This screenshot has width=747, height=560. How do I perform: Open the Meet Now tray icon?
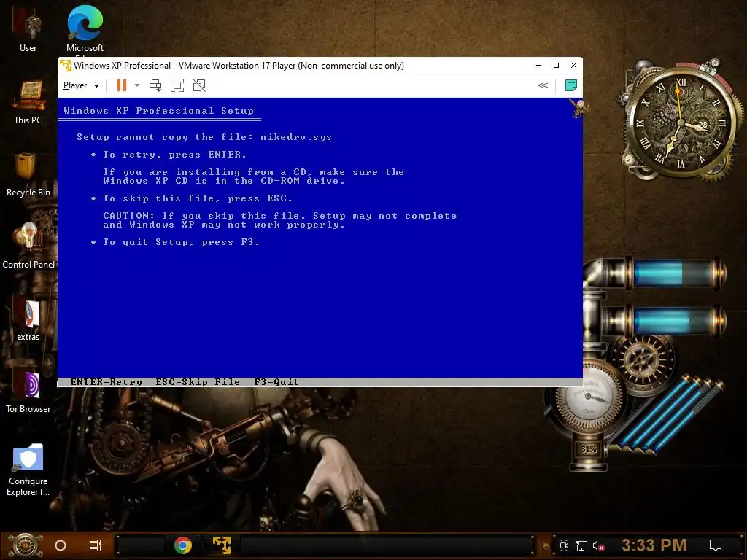564,545
